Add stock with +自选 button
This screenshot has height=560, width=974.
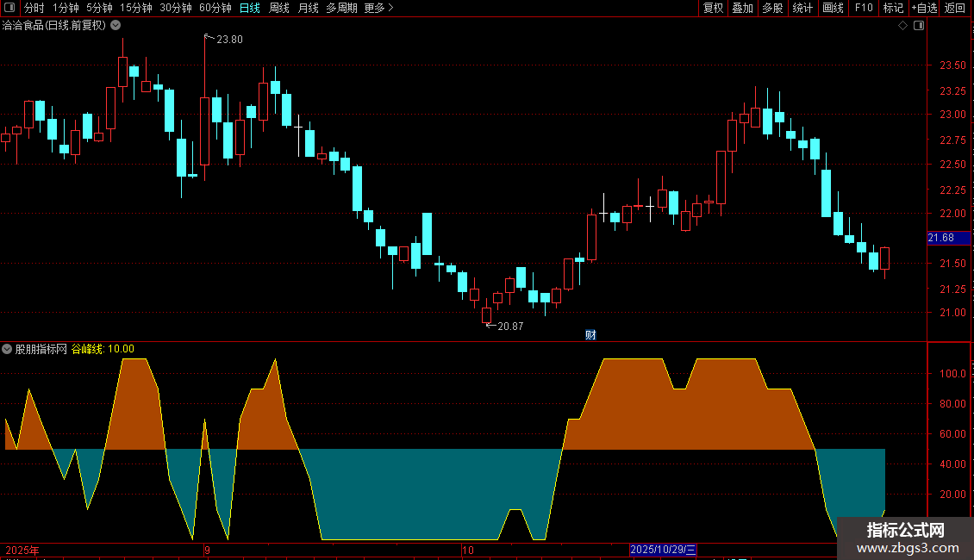click(924, 8)
